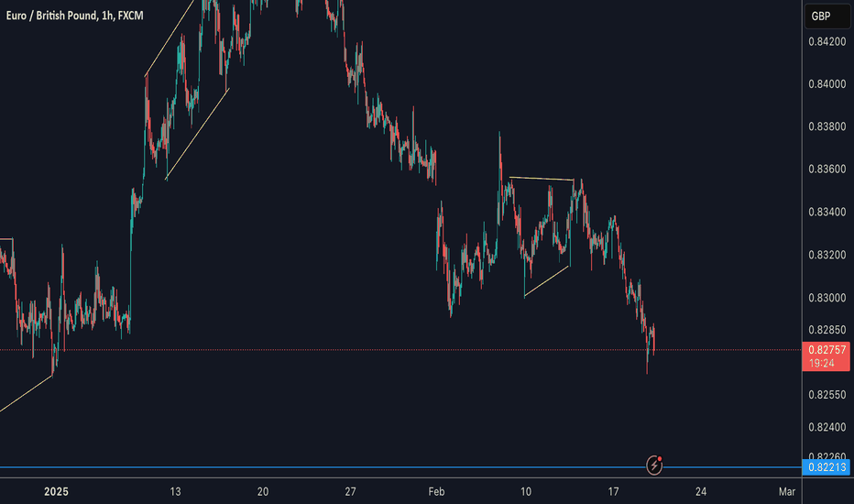Click the 13 date on time axis

pos(175,491)
